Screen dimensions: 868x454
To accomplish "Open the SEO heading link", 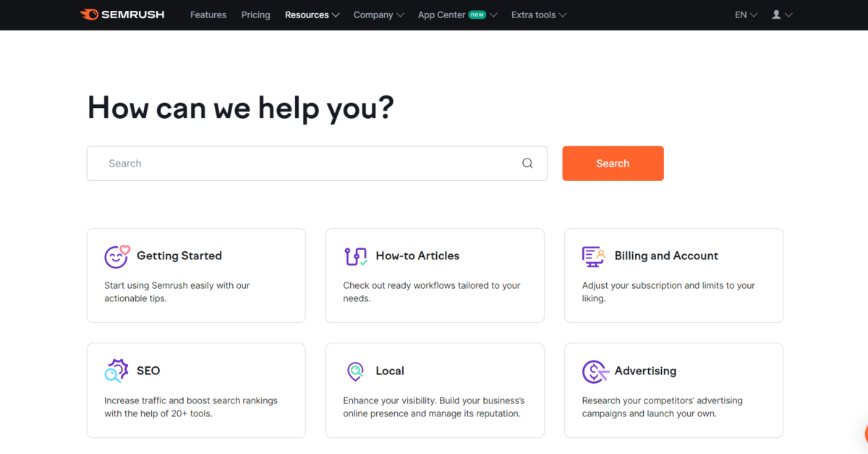I will (148, 371).
